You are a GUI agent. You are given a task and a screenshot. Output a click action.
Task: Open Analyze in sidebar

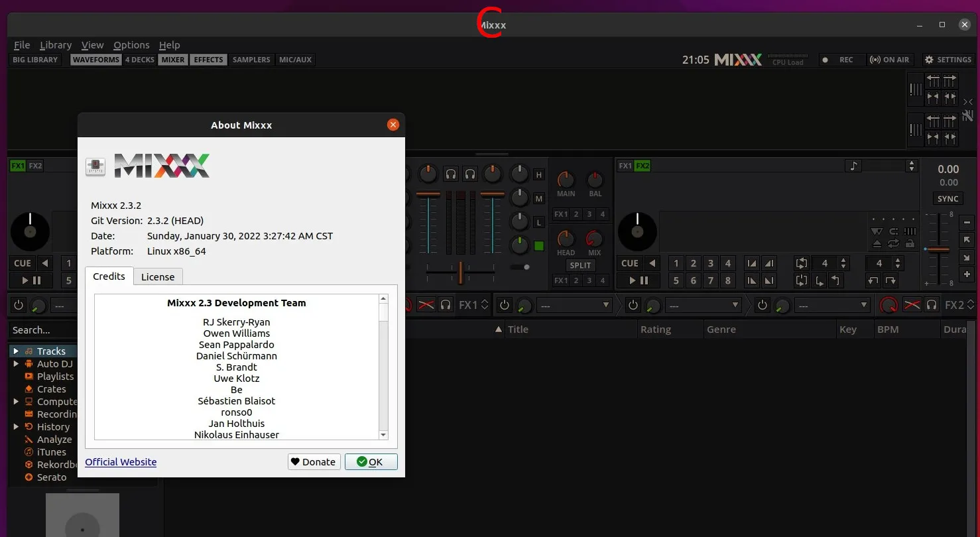click(54, 440)
